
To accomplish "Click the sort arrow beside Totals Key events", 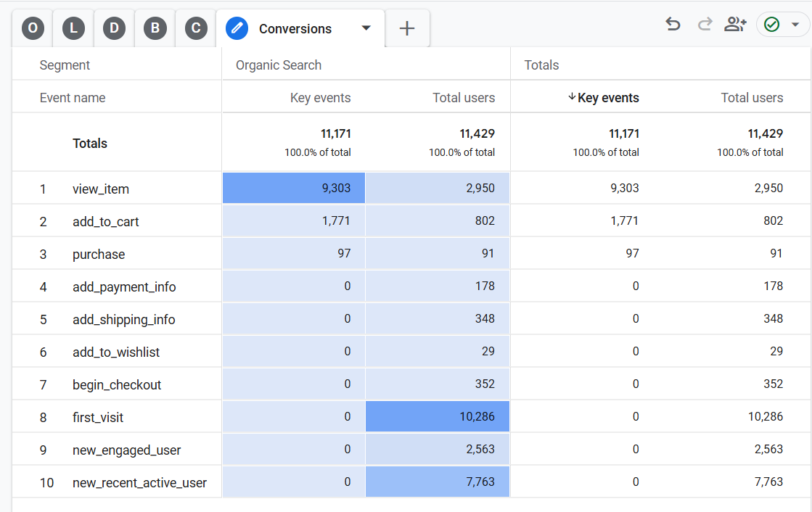I will [x=572, y=96].
